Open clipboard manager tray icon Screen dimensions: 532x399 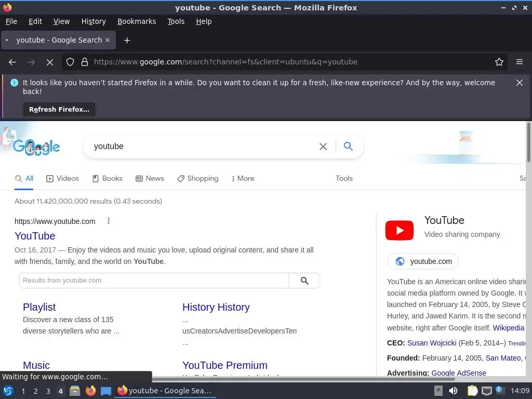(x=472, y=391)
